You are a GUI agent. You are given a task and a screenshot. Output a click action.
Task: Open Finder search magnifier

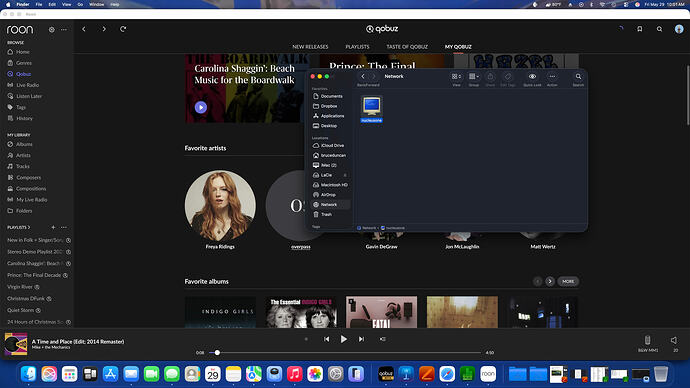[578, 77]
